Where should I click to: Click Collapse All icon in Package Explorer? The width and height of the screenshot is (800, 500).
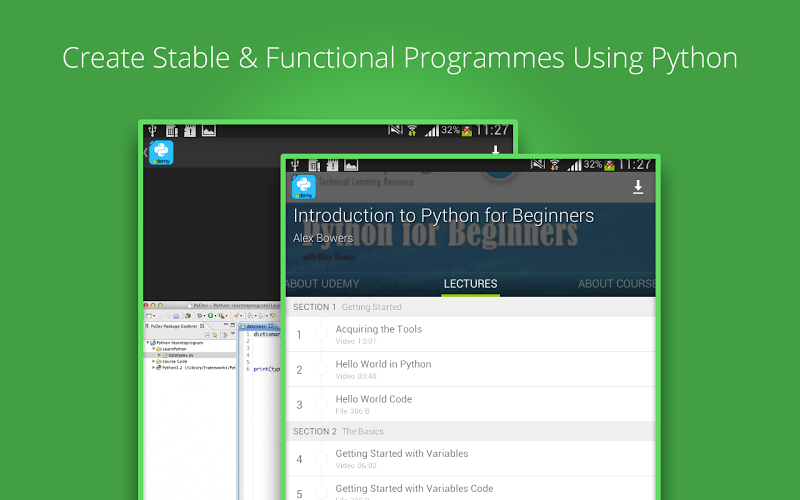(207, 335)
